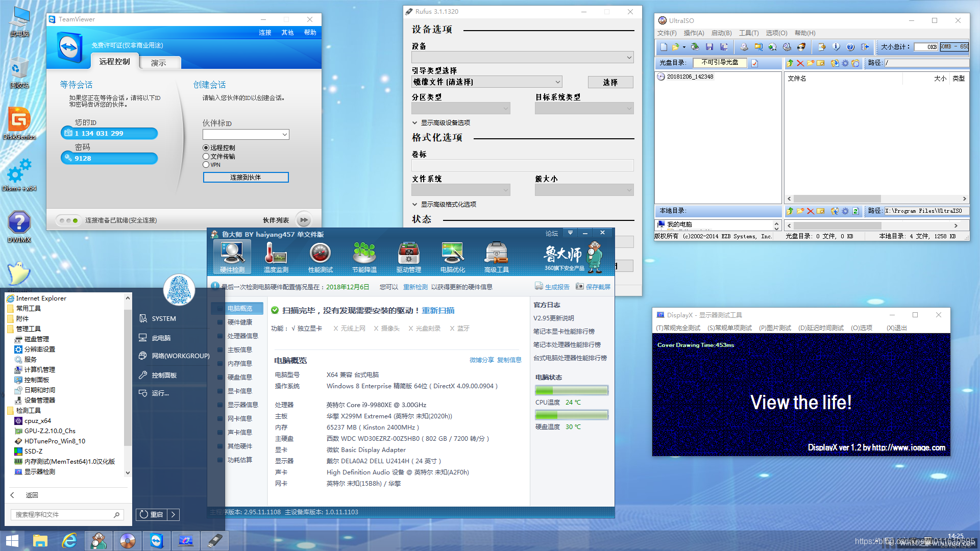
Task: Click the UltraISO New file icon
Action: [x=664, y=47]
